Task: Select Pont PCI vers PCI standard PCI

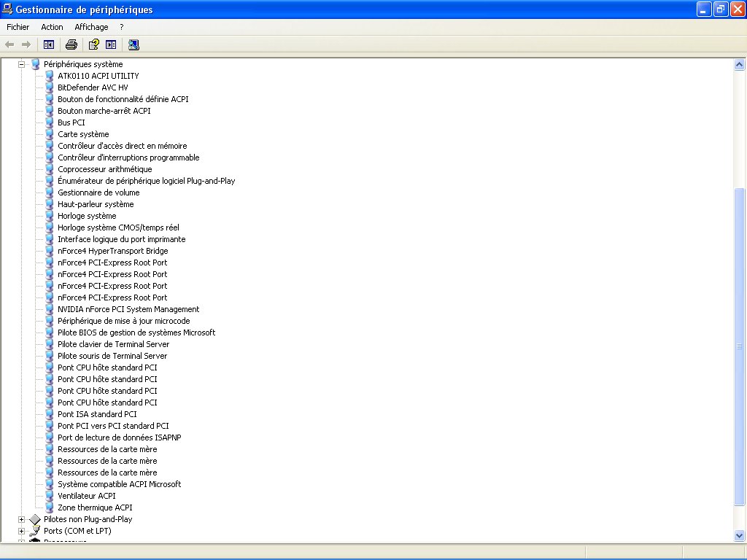Action: 113,426
